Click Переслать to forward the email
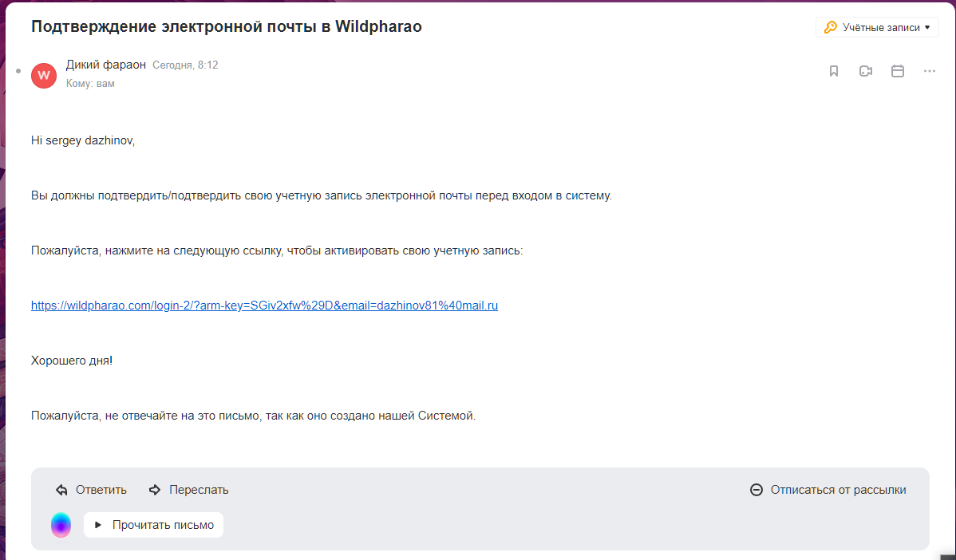The image size is (956, 560). [189, 490]
